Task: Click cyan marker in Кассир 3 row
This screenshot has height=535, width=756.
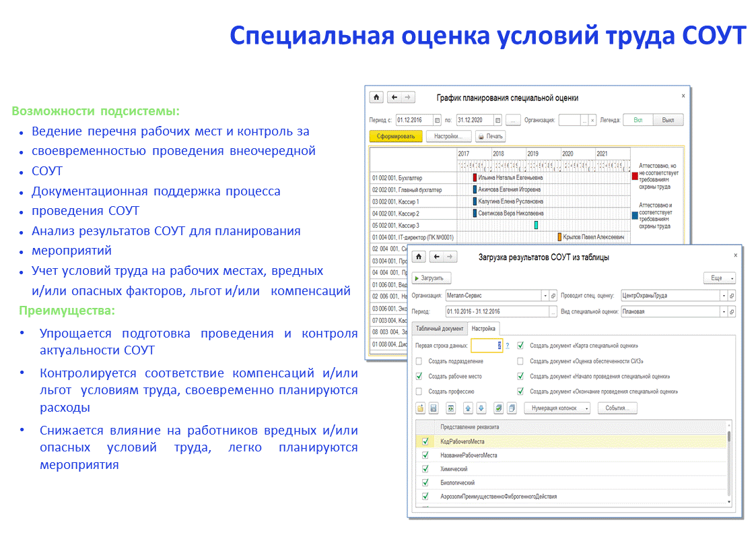Action: 536,225
